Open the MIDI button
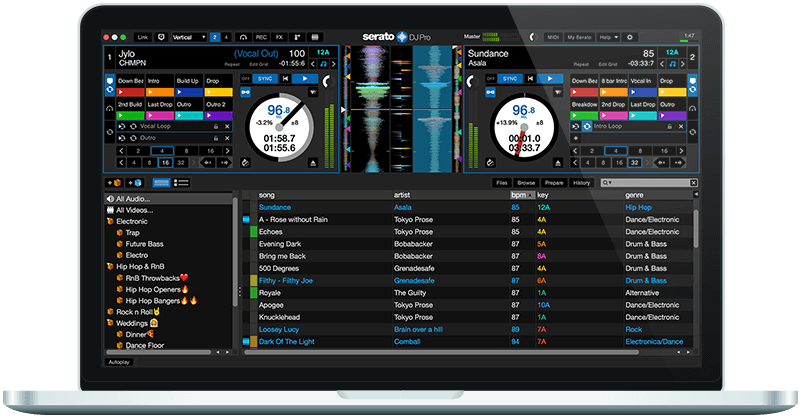 tap(553, 37)
